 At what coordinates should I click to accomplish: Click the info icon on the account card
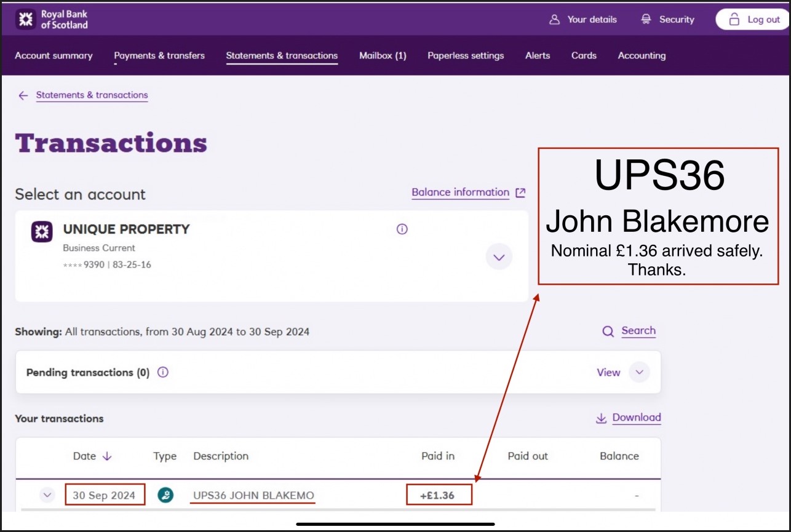(402, 229)
